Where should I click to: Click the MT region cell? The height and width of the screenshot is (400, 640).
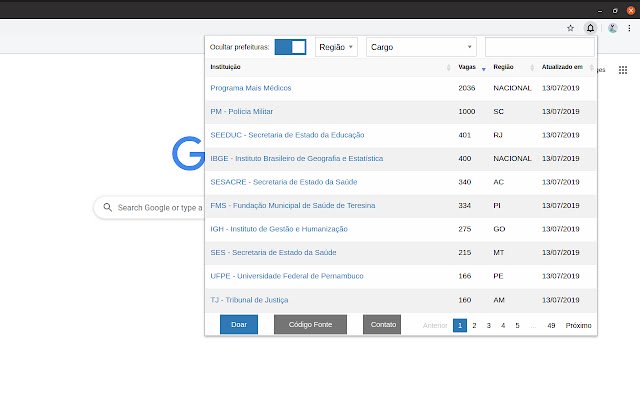click(x=499, y=252)
